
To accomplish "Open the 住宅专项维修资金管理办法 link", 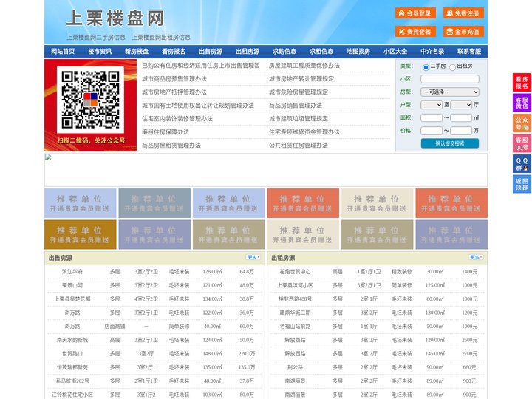I will pyautogui.click(x=304, y=132).
